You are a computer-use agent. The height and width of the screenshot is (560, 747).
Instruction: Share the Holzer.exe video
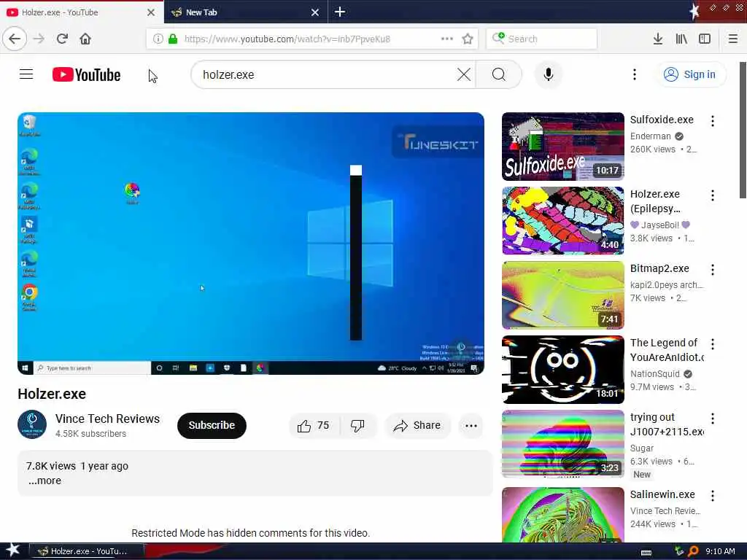pos(417,425)
